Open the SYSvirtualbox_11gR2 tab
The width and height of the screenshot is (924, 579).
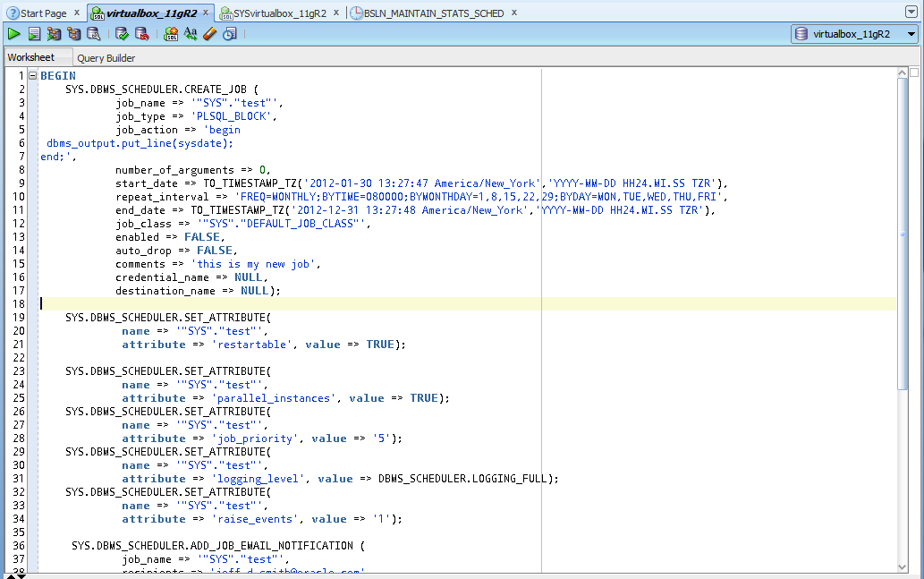pyautogui.click(x=279, y=13)
